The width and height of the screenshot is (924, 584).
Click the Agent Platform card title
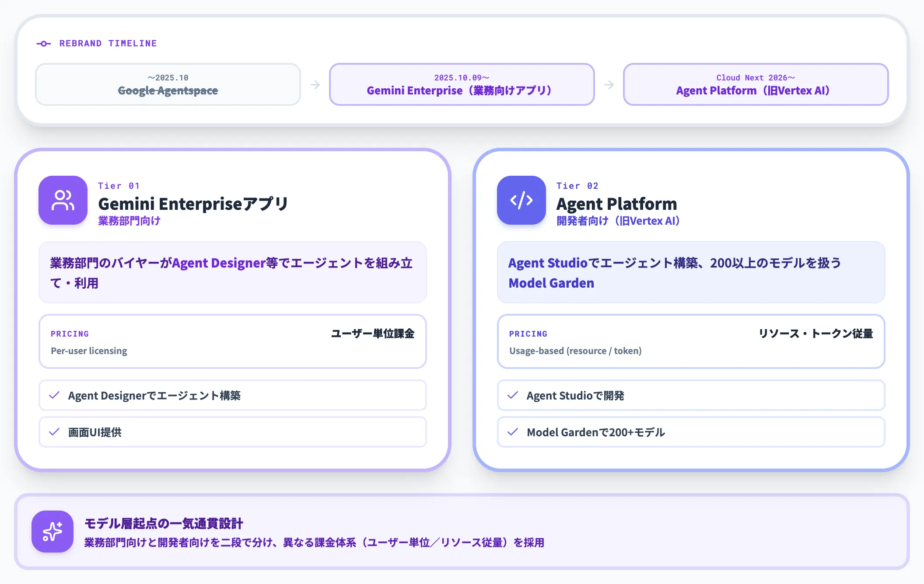[616, 204]
